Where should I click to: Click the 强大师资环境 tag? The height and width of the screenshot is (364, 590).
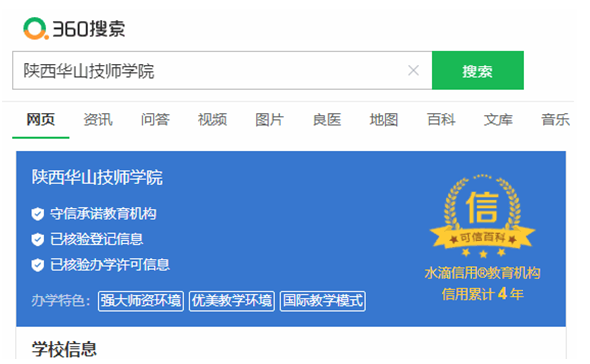tap(141, 301)
